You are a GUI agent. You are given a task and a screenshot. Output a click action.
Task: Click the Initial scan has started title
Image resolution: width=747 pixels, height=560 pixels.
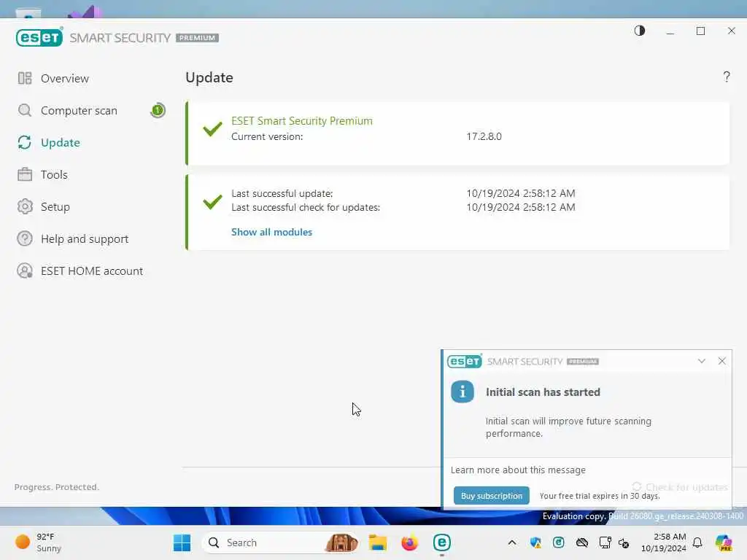543,392
